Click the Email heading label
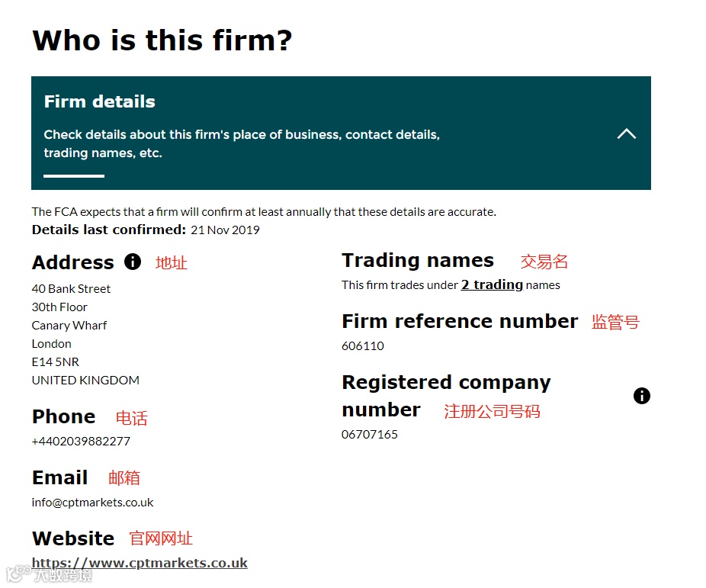Image resolution: width=706 pixels, height=588 pixels. point(60,478)
